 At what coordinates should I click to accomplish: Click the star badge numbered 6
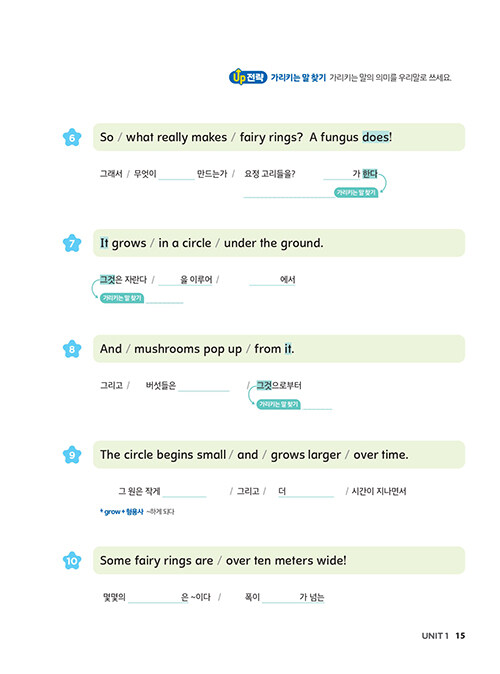pyautogui.click(x=72, y=138)
